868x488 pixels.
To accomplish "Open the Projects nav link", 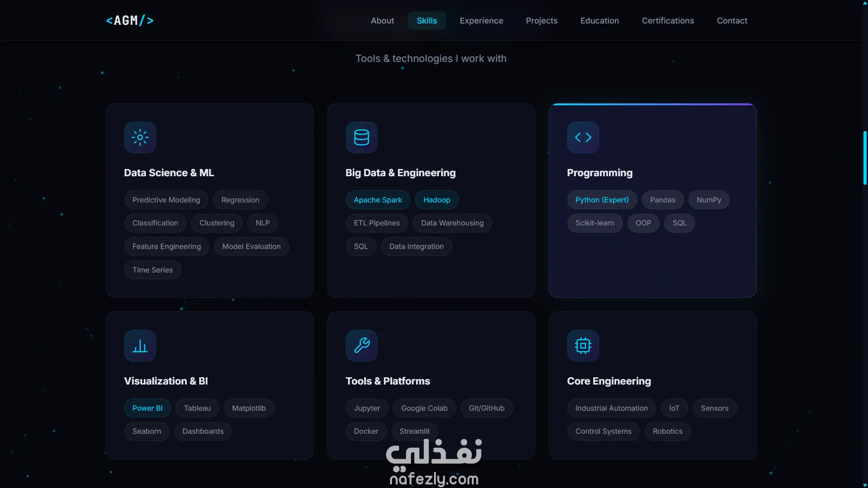I will (x=541, y=21).
